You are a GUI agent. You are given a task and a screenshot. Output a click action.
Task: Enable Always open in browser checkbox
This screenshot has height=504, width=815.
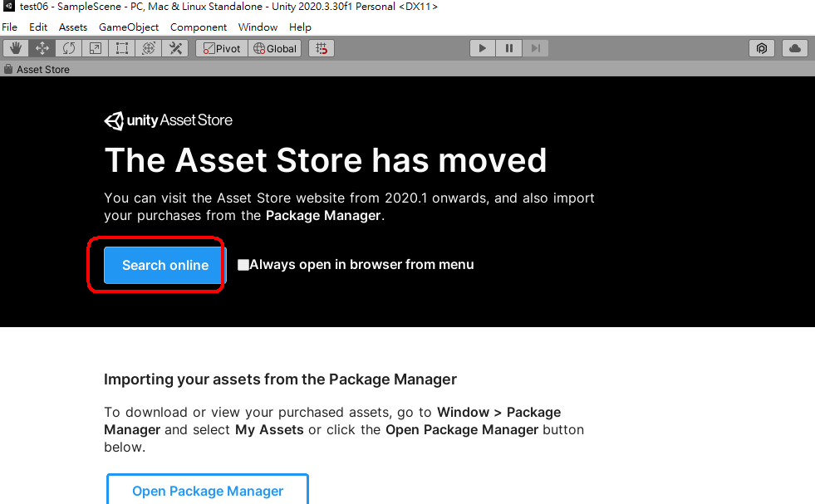(243, 265)
